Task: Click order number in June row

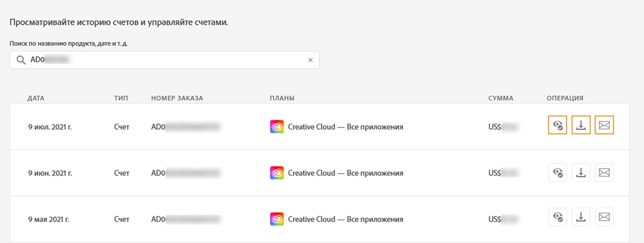Action: (x=185, y=173)
